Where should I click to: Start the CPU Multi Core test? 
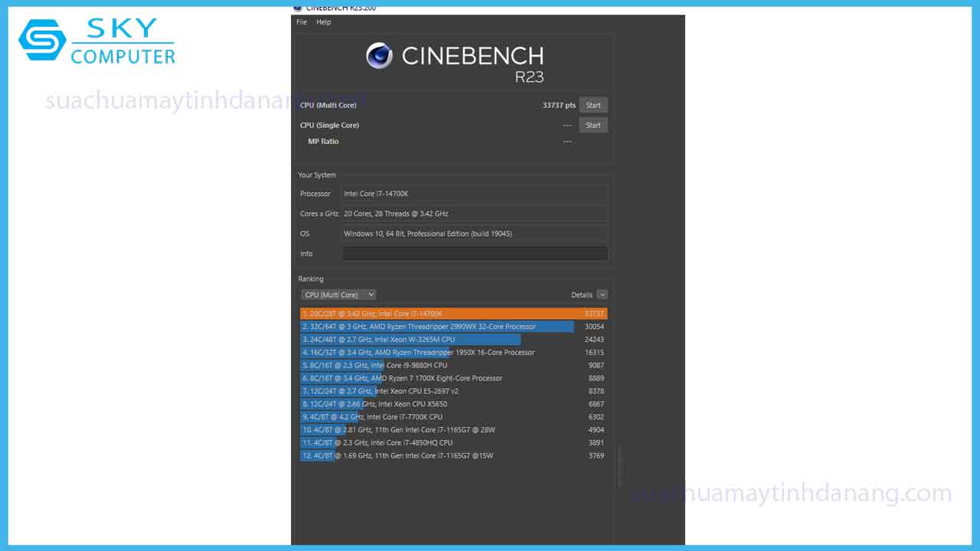(593, 106)
